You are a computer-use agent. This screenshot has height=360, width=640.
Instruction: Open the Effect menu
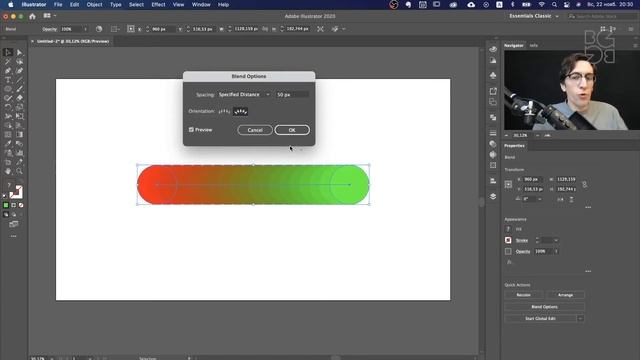pos(158,4)
